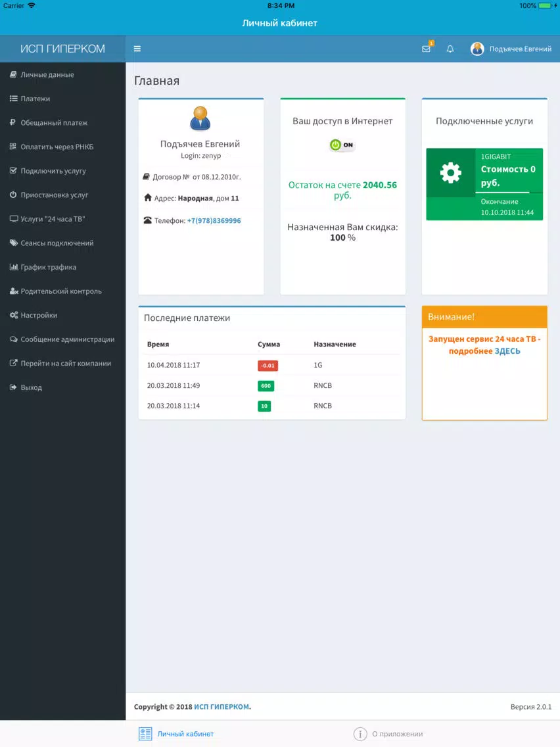Viewport: 560px width, 747px height.
Task: Click check icon beside Подключить услугу
Action: 13,170
